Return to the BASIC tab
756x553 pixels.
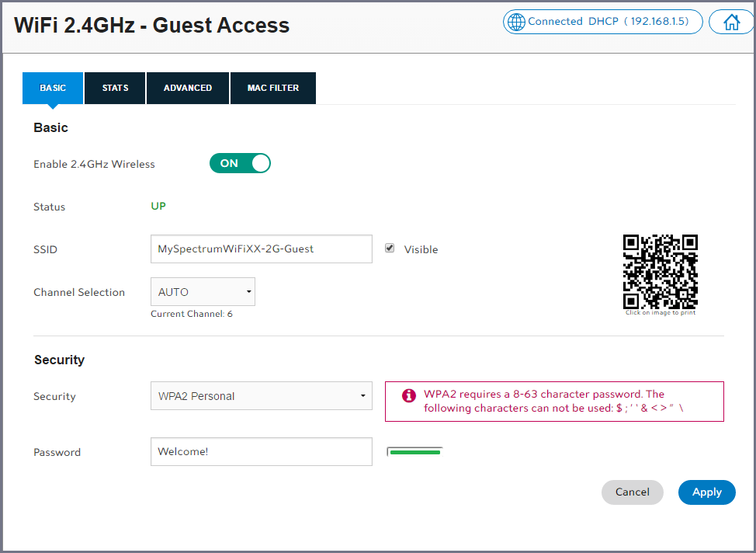pos(53,88)
